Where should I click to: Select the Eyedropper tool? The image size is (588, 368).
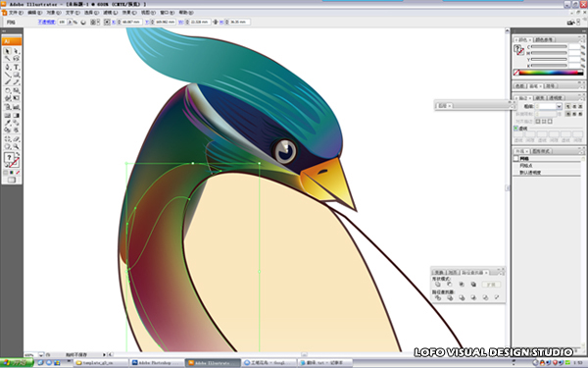7,123
